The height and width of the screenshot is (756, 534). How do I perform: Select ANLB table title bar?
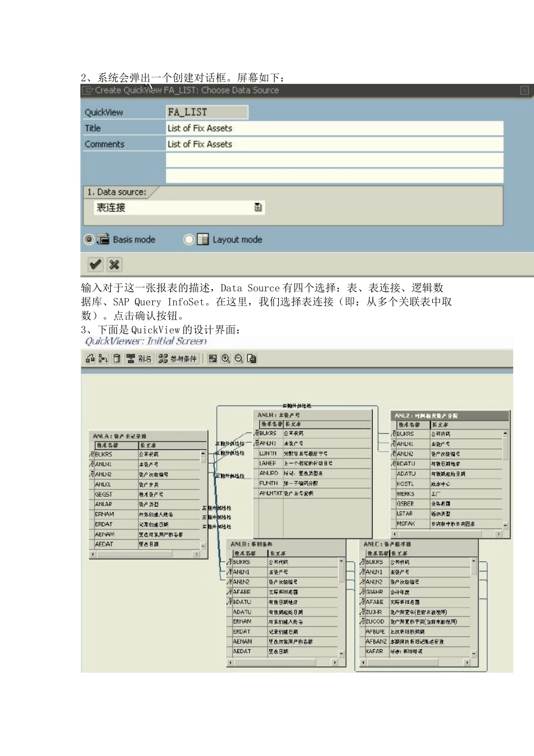click(x=286, y=544)
